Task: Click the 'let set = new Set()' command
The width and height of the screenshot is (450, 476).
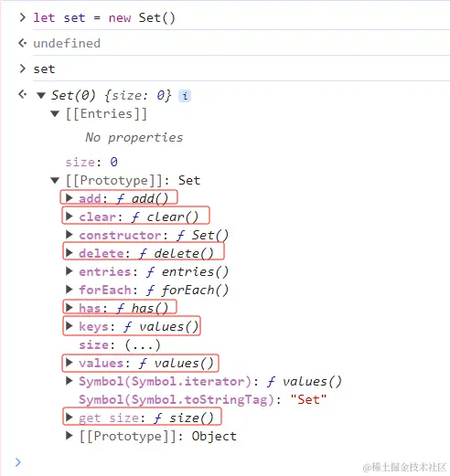Action: pyautogui.click(x=104, y=18)
